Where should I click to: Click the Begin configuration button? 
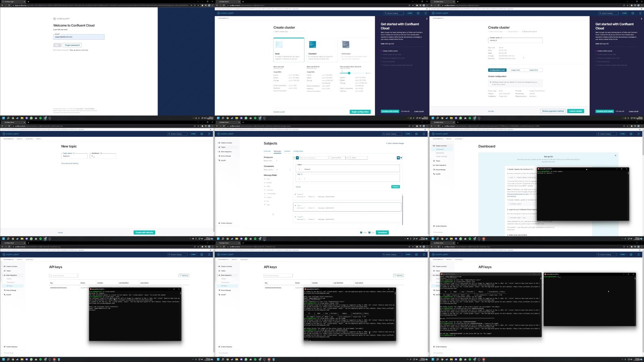click(x=360, y=112)
